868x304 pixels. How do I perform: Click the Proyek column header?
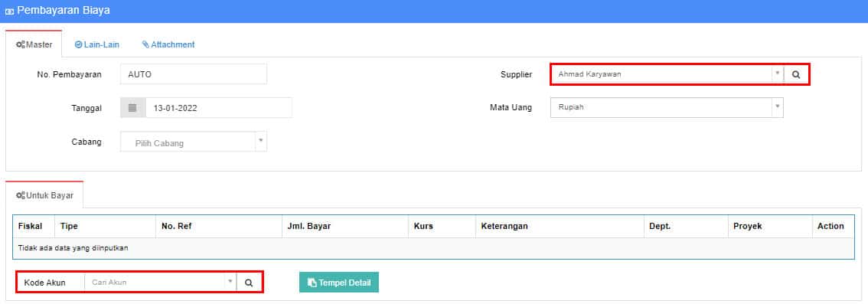pos(769,227)
